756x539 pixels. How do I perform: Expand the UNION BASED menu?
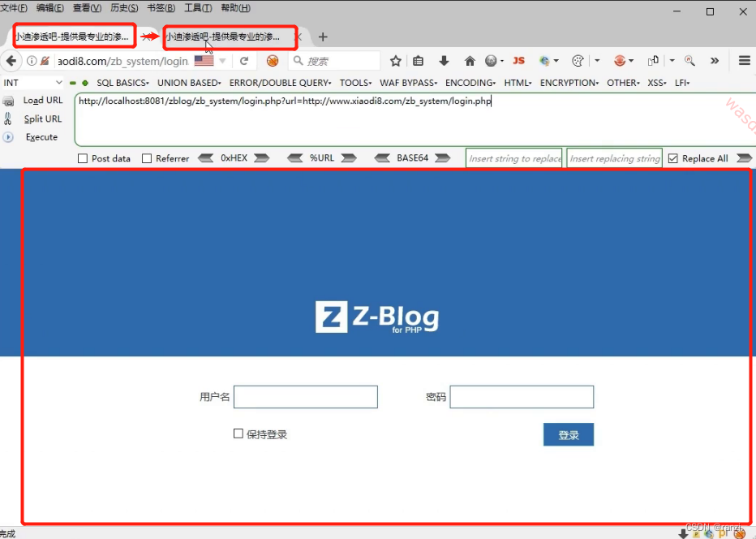tap(189, 83)
